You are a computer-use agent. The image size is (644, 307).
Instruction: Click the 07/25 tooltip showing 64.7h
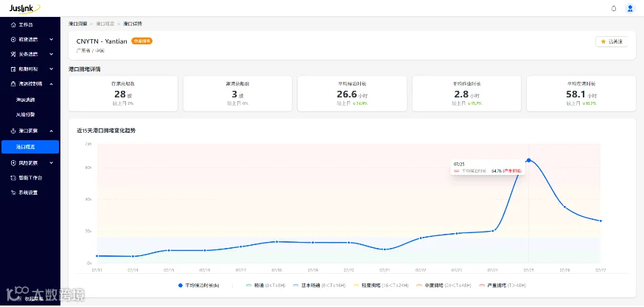pos(488,168)
